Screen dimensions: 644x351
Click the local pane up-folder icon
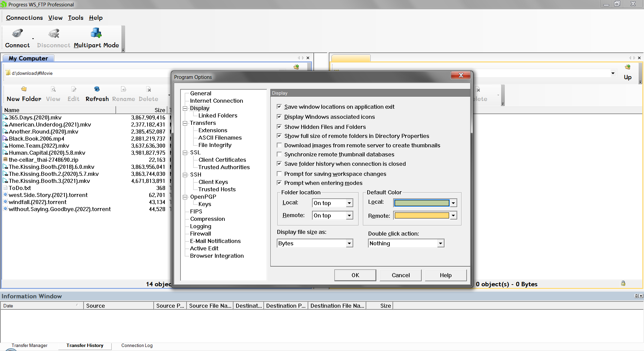(x=296, y=67)
